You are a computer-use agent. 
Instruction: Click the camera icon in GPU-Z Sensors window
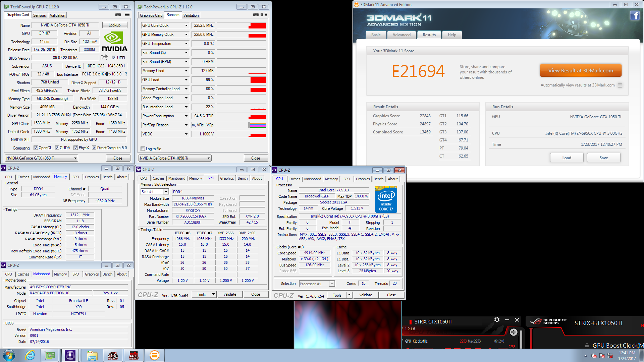click(256, 15)
